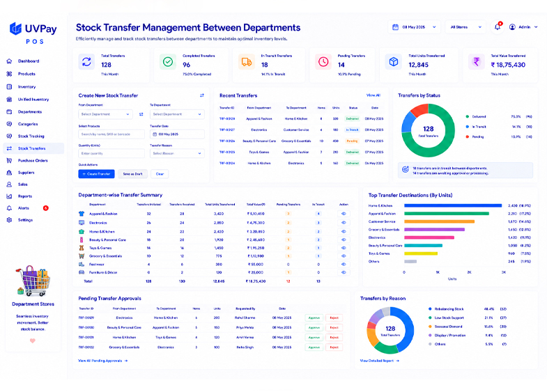The image size is (547, 392).
Task: View Apparel & Fashion row details eye icon
Action: click(x=344, y=214)
